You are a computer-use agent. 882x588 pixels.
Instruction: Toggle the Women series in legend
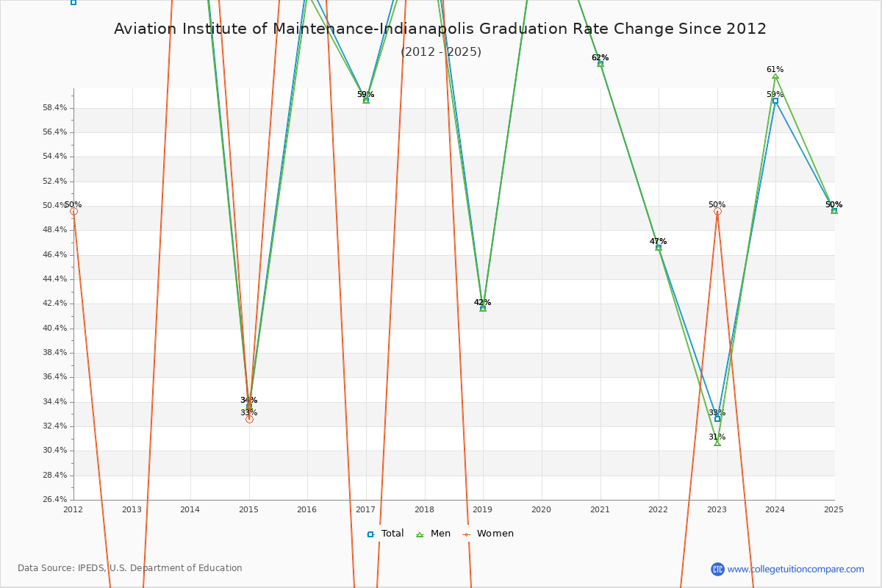pyautogui.click(x=488, y=534)
